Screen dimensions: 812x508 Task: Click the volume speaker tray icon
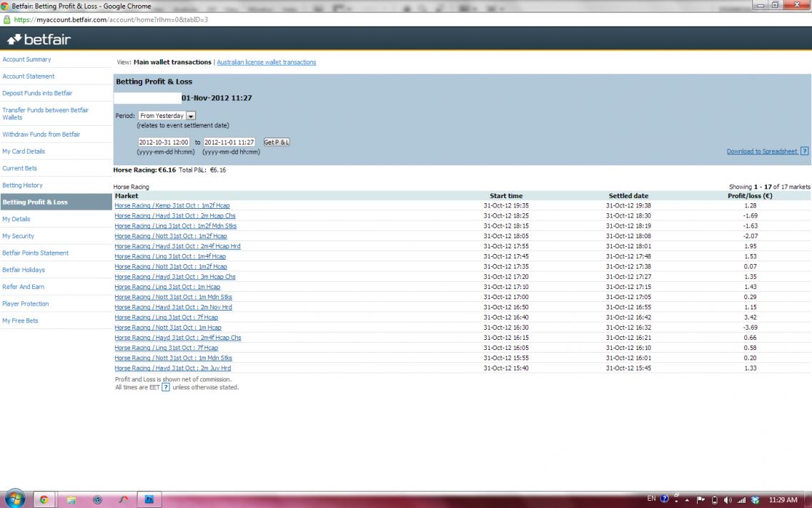(728, 500)
